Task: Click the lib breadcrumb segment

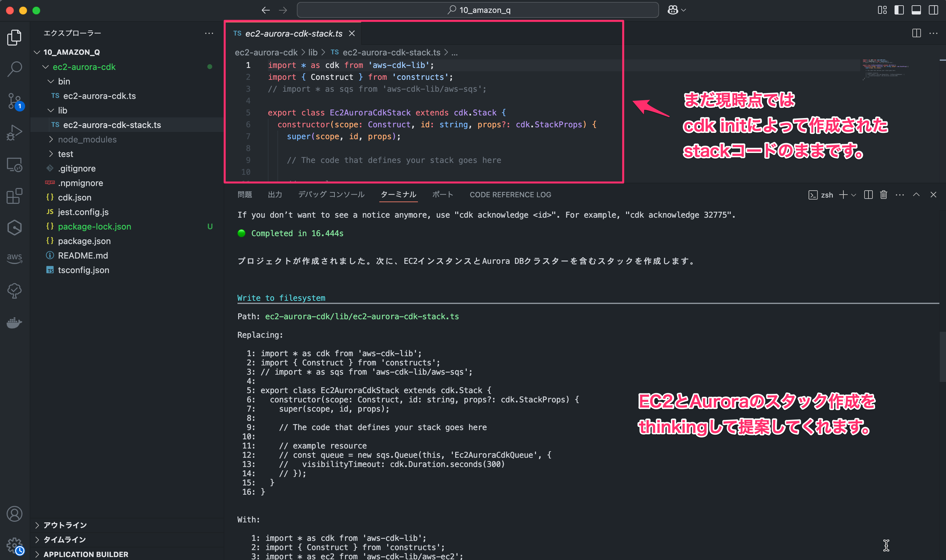Action: (313, 52)
